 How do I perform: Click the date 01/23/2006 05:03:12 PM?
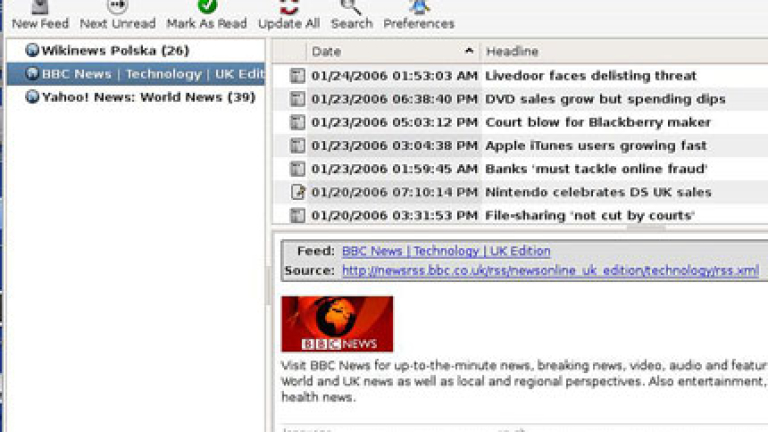coord(394,122)
